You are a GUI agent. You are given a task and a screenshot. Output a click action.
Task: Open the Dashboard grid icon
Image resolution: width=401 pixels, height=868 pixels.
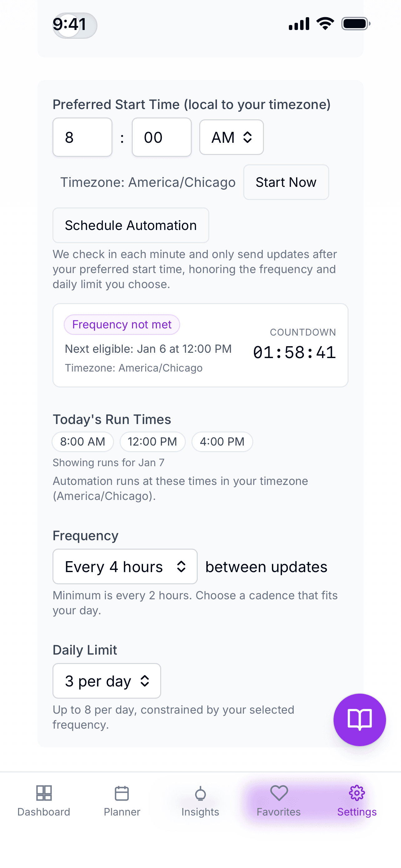(44, 793)
